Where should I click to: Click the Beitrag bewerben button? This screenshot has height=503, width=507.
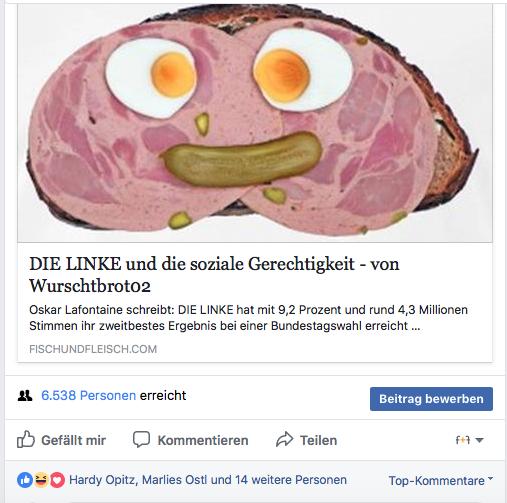pos(431,399)
